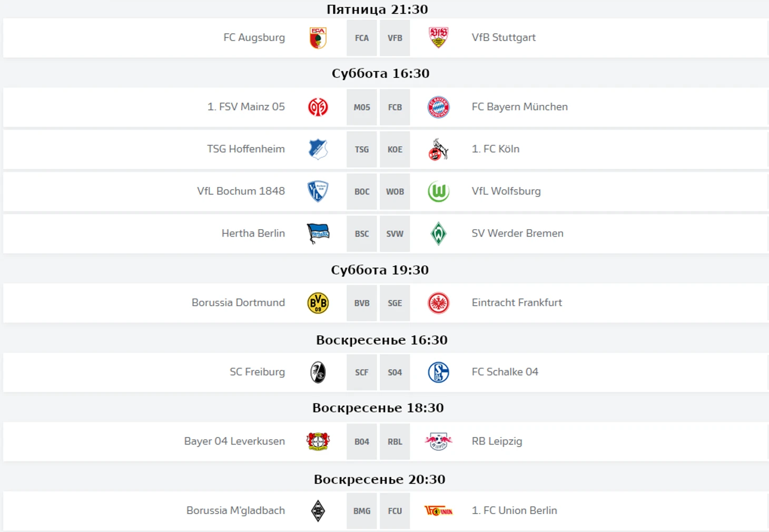Click the FC Augsburg club crest

point(318,38)
